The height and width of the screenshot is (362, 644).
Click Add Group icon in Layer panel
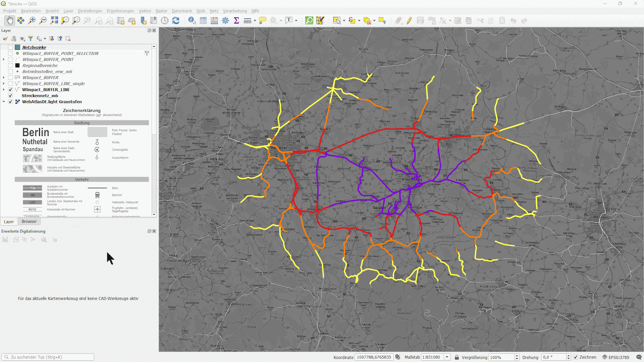click(x=14, y=39)
